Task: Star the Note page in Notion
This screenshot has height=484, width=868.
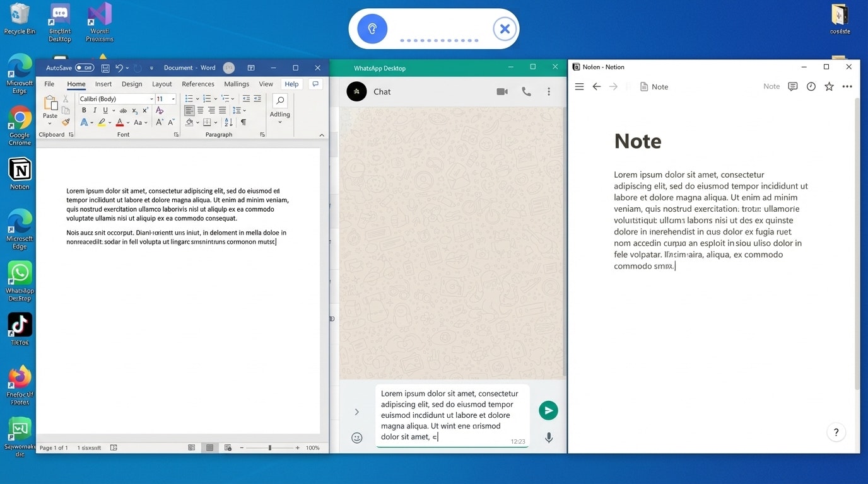Action: click(x=829, y=86)
